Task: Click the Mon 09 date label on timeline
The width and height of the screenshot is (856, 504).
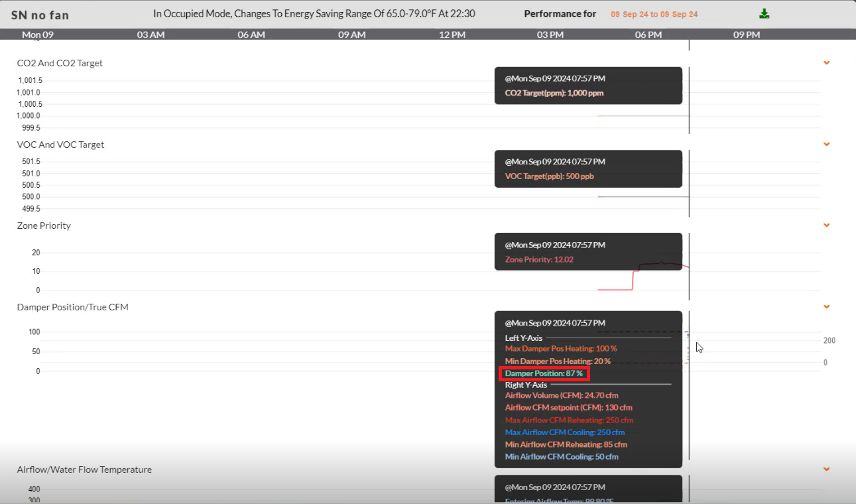Action: 36,34
